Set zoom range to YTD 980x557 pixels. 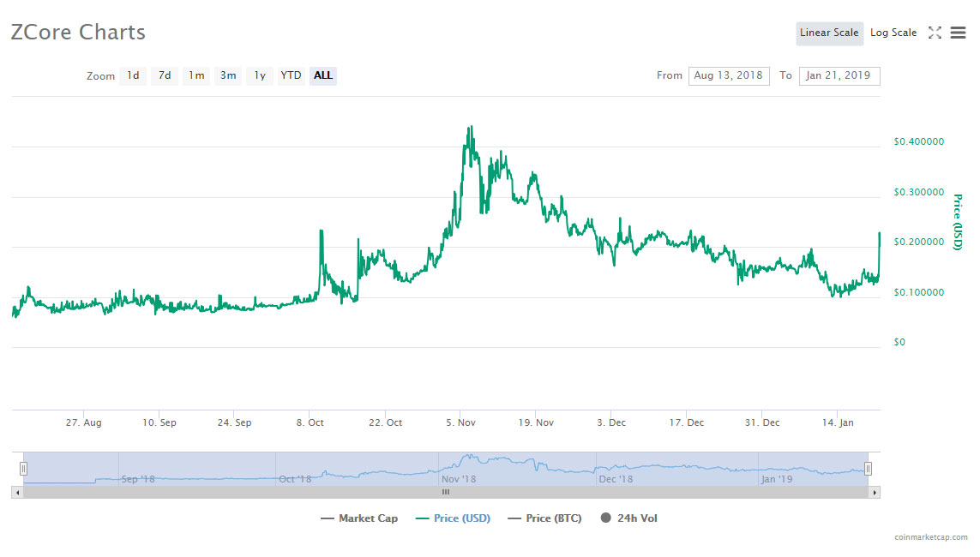click(291, 75)
